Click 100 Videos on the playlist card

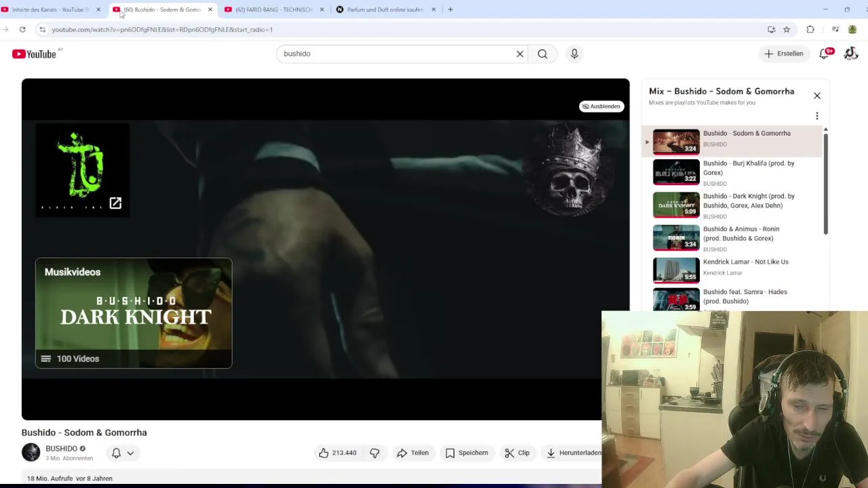click(78, 359)
